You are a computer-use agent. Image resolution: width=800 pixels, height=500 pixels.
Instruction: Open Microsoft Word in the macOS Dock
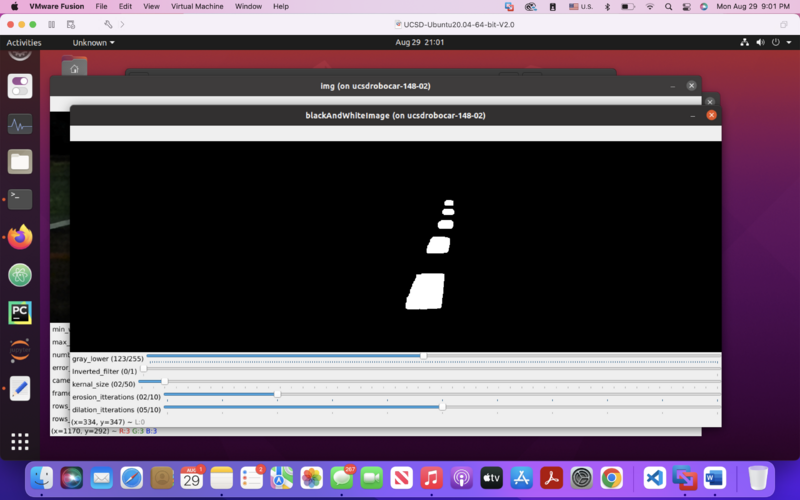714,479
